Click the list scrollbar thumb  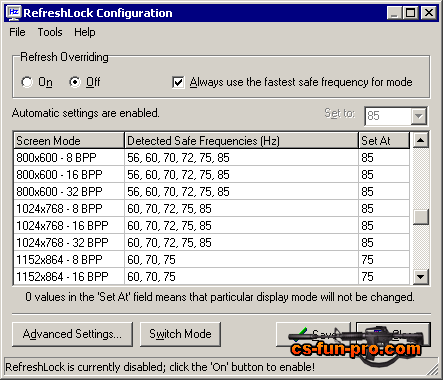pyautogui.click(x=421, y=217)
